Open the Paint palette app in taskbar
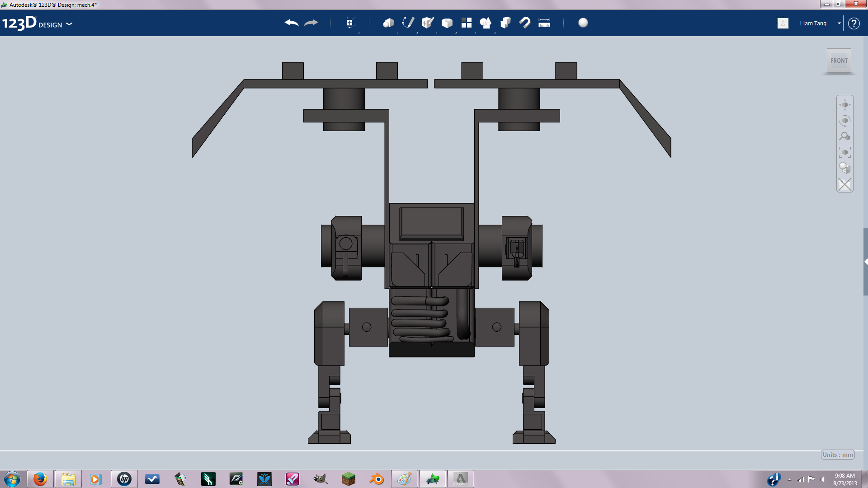 pyautogui.click(x=404, y=479)
